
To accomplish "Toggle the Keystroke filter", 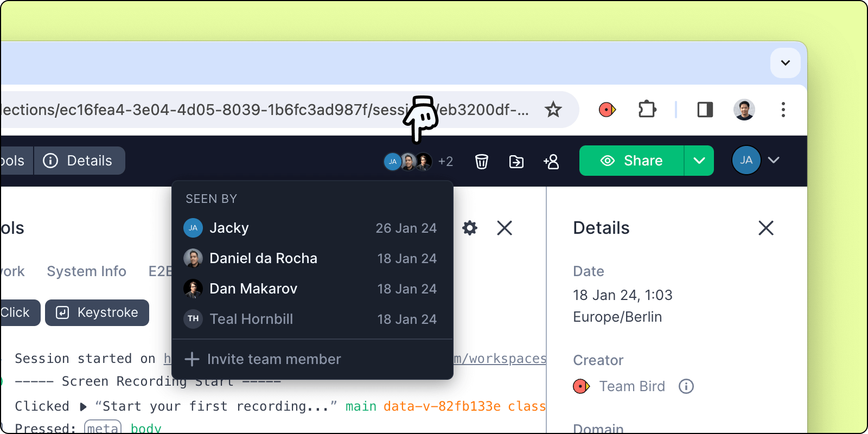I will (97, 312).
